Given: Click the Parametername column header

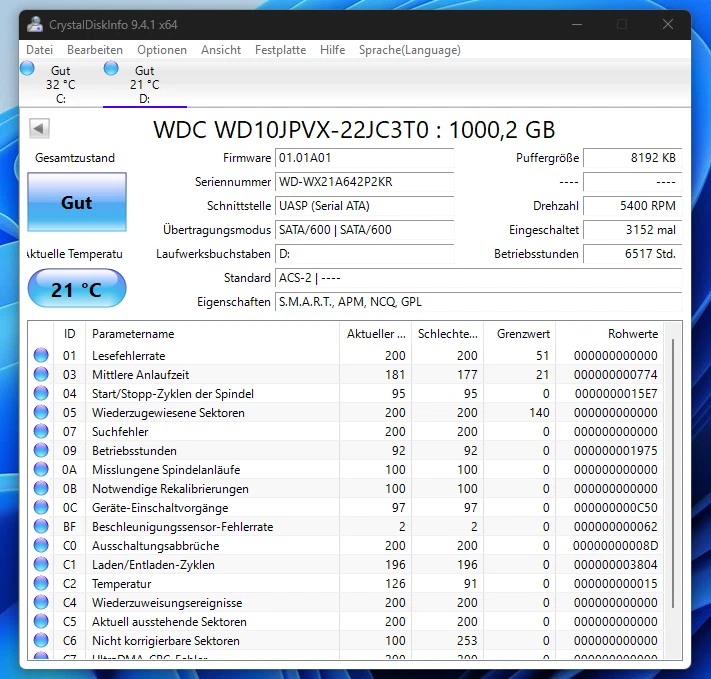Looking at the screenshot, I should point(213,334).
